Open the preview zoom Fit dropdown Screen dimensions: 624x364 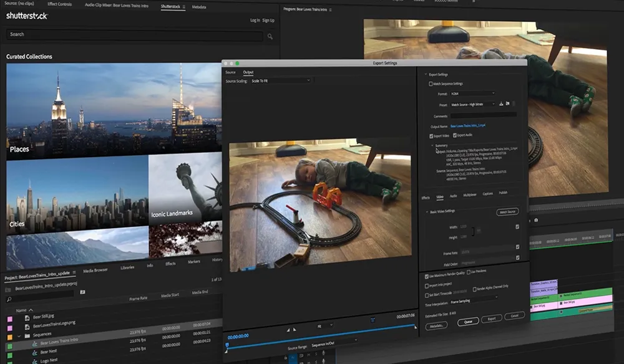point(324,326)
